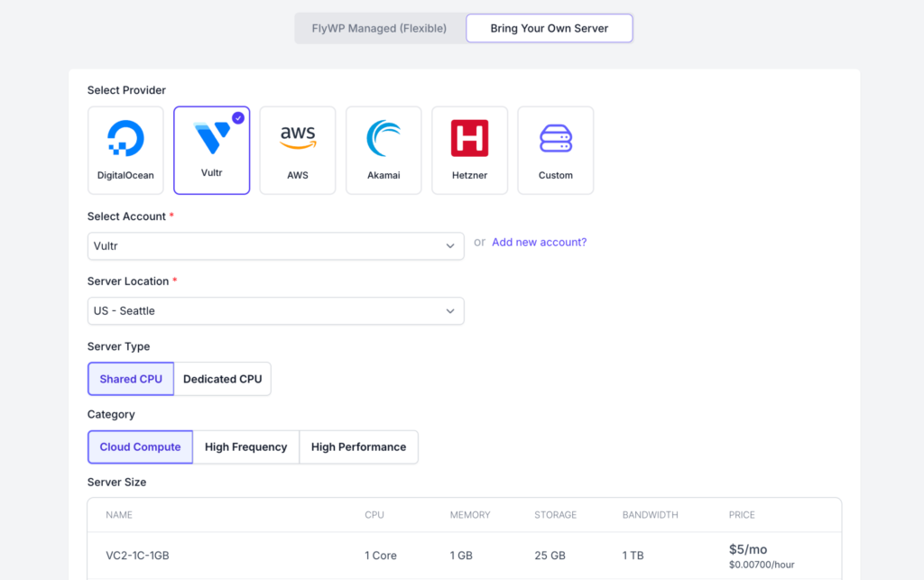The image size is (924, 580).
Task: Select Shared CPU server type
Action: 131,379
